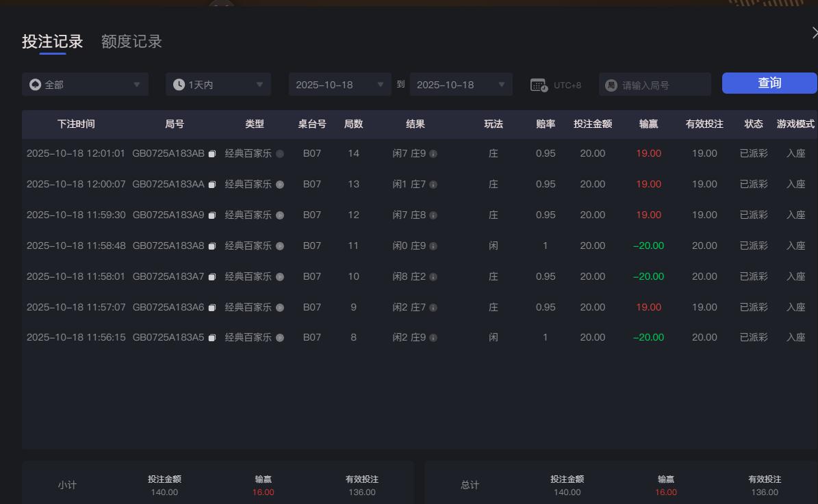The image size is (818, 504).
Task: Click the UTC+8 timezone calendar icon
Action: coord(540,83)
